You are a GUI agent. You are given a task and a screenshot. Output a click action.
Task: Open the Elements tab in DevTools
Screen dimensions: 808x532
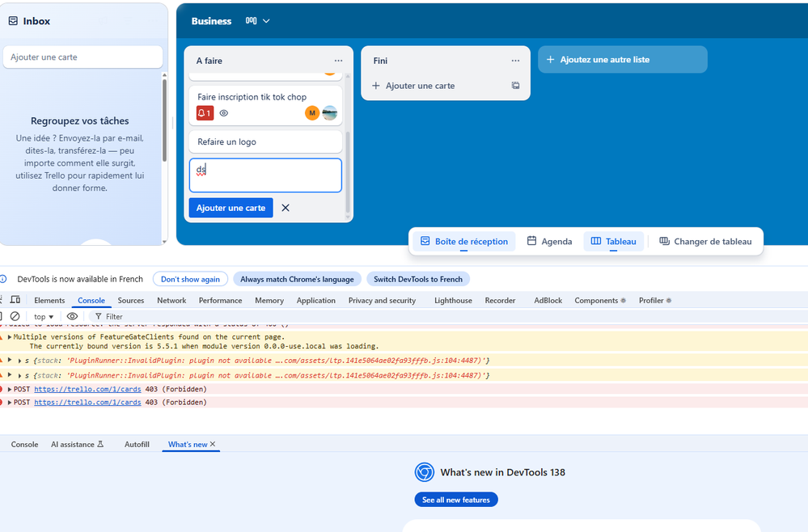click(49, 300)
